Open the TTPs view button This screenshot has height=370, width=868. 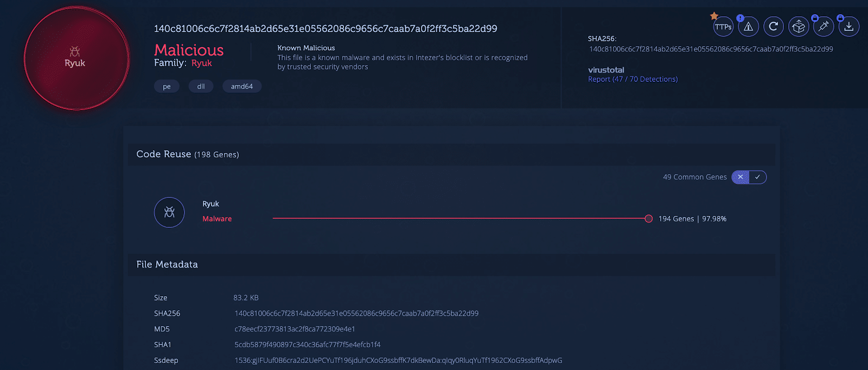click(723, 27)
